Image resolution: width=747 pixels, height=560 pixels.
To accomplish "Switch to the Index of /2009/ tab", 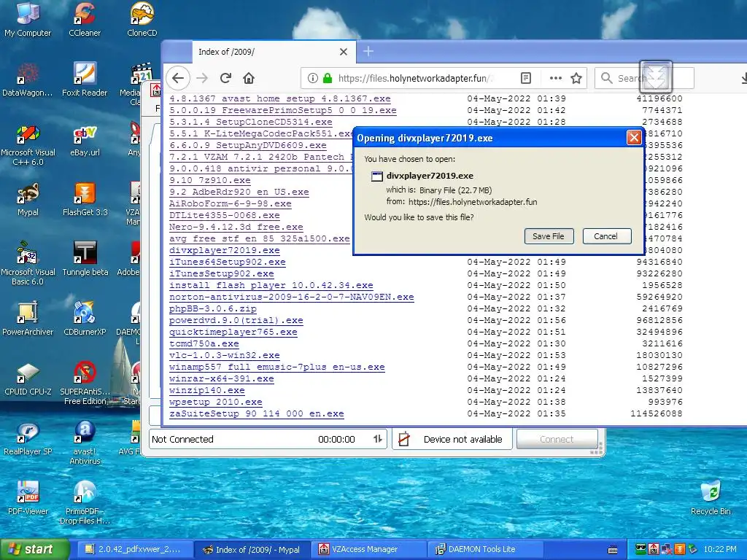I will click(x=274, y=52).
